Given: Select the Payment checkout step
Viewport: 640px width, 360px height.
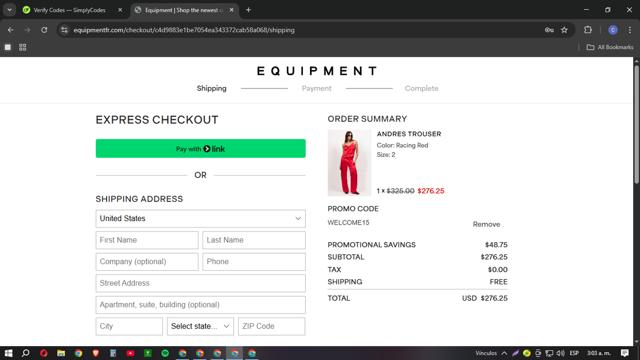Looking at the screenshot, I should click(x=317, y=88).
